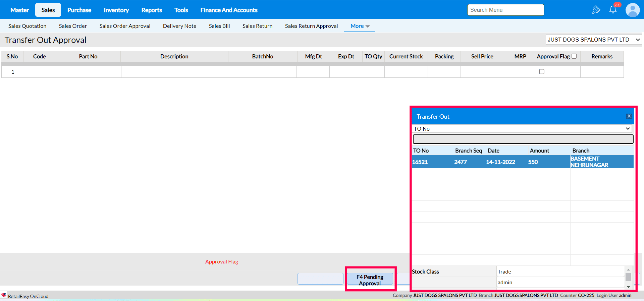Click the Description column header
644x301 pixels.
point(174,57)
